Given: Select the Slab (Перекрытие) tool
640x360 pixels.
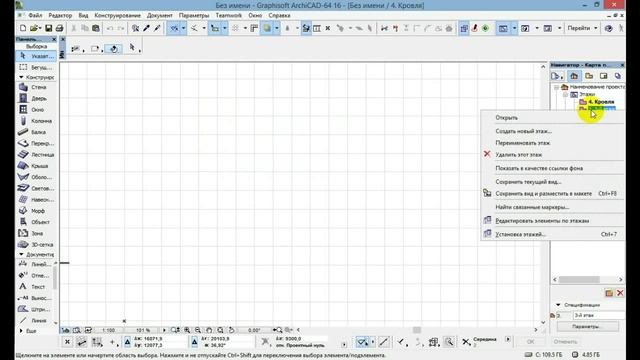Looking at the screenshot, I should (36, 143).
